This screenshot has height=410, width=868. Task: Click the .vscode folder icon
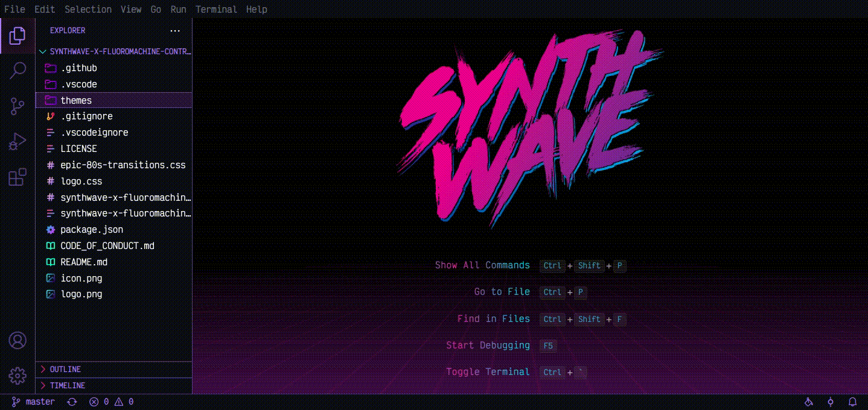tap(51, 84)
